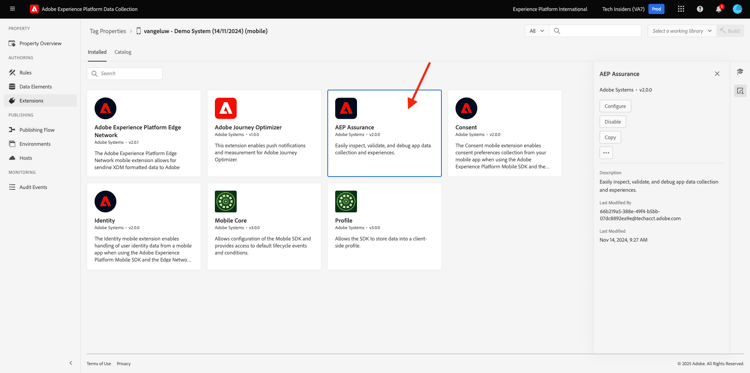The width and height of the screenshot is (750, 373).
Task: Open the user profile avatar
Action: tap(737, 9)
